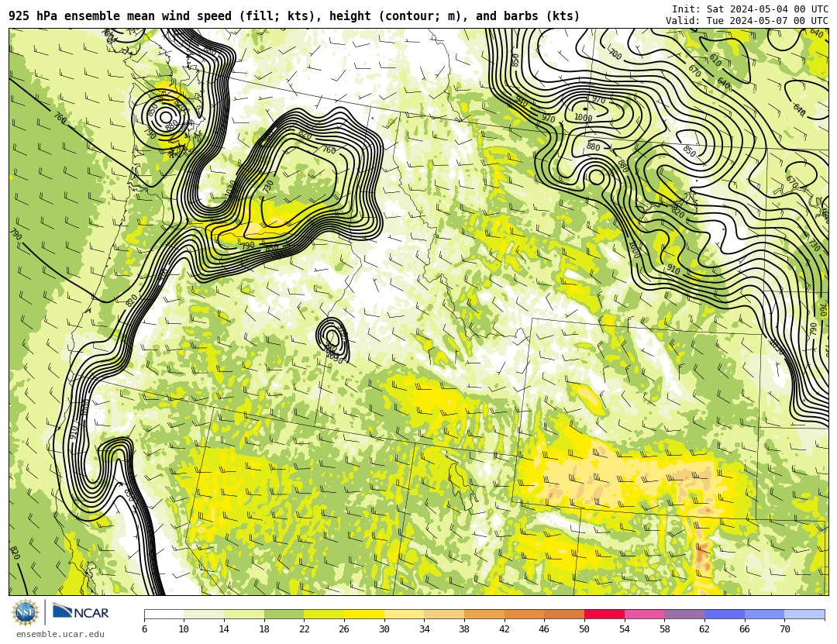Click the colorbar tick label '26'
837x644 pixels.
pos(344,629)
